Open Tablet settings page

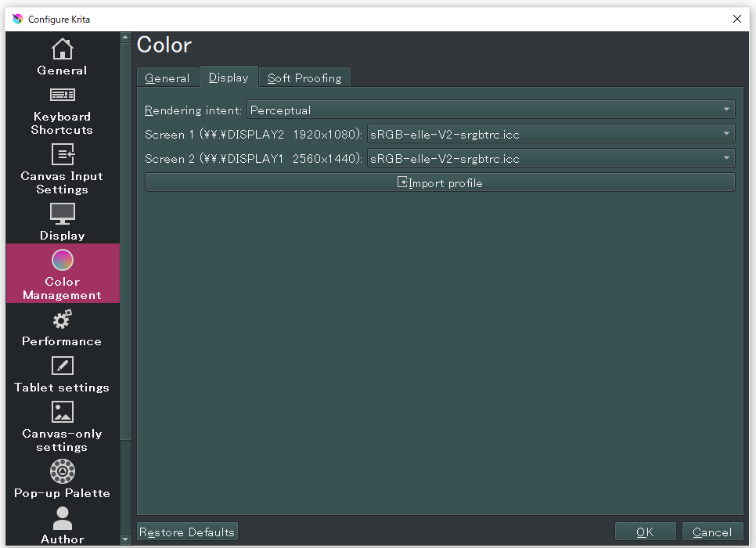[63, 374]
